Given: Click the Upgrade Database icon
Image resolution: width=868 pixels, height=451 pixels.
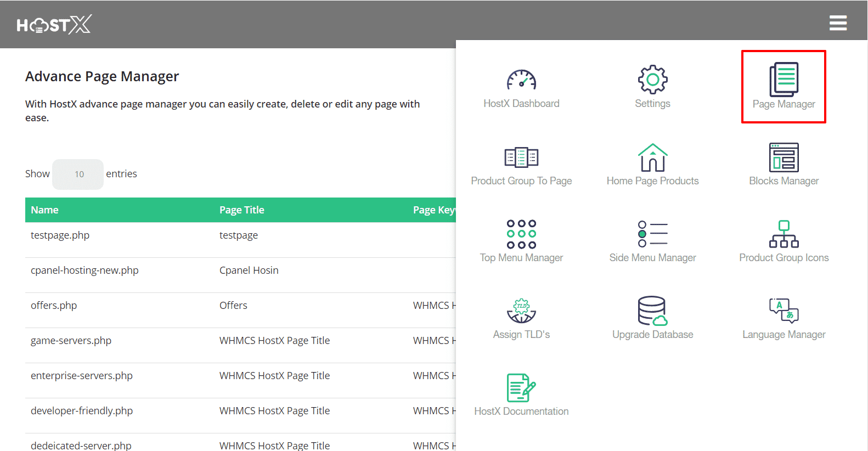Looking at the screenshot, I should click(x=652, y=311).
